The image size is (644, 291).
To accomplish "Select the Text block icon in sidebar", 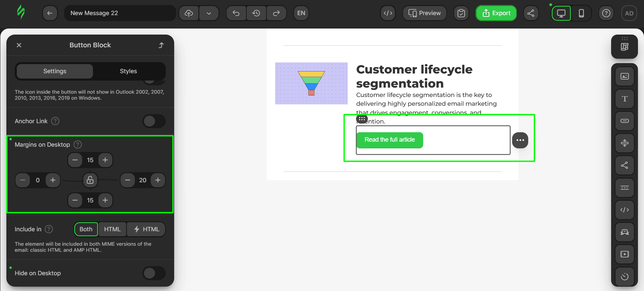I will [x=625, y=99].
